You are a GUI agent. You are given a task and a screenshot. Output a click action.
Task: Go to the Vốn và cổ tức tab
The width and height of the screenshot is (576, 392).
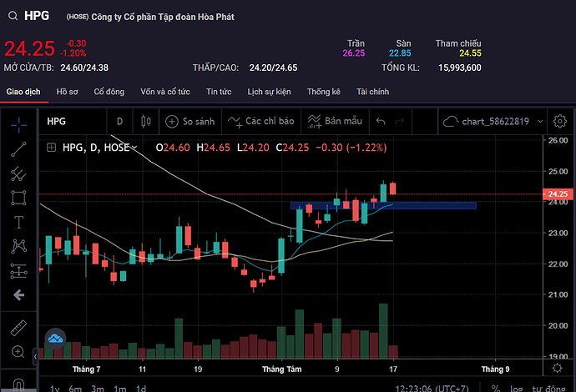[x=165, y=92]
